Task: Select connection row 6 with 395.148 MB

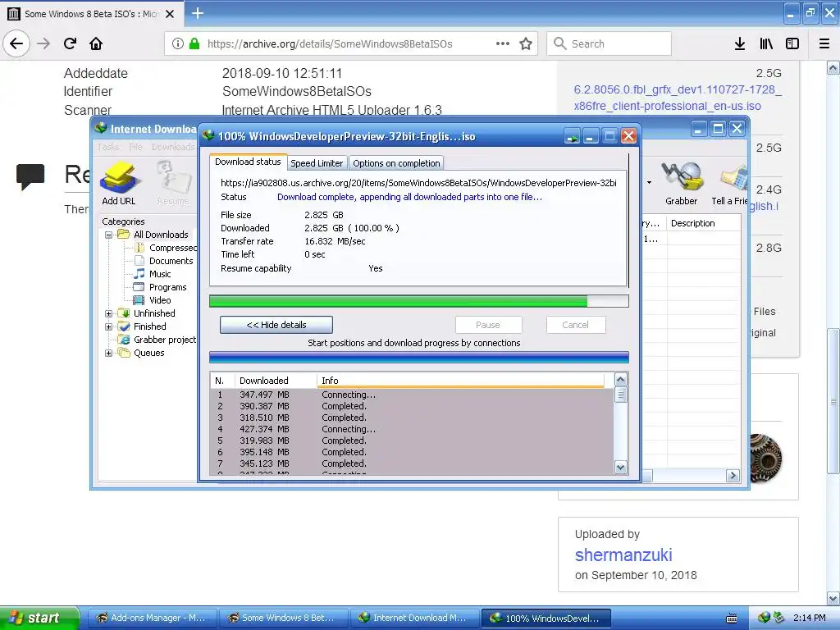Action: tap(412, 452)
